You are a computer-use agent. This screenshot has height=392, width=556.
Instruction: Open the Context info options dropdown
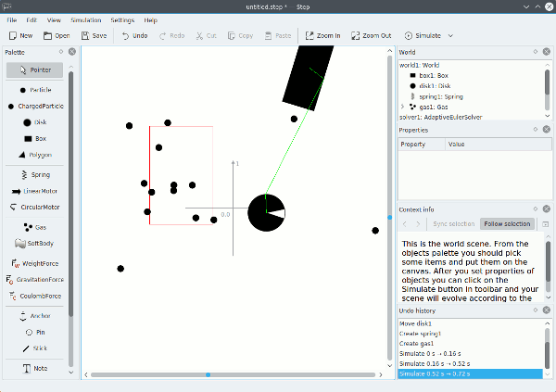[x=545, y=224]
